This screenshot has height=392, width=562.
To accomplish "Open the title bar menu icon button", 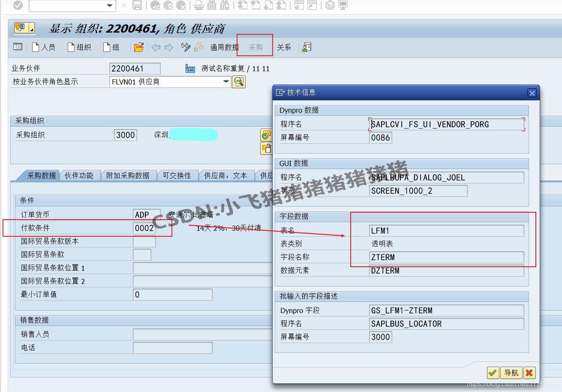I will tap(24, 28).
